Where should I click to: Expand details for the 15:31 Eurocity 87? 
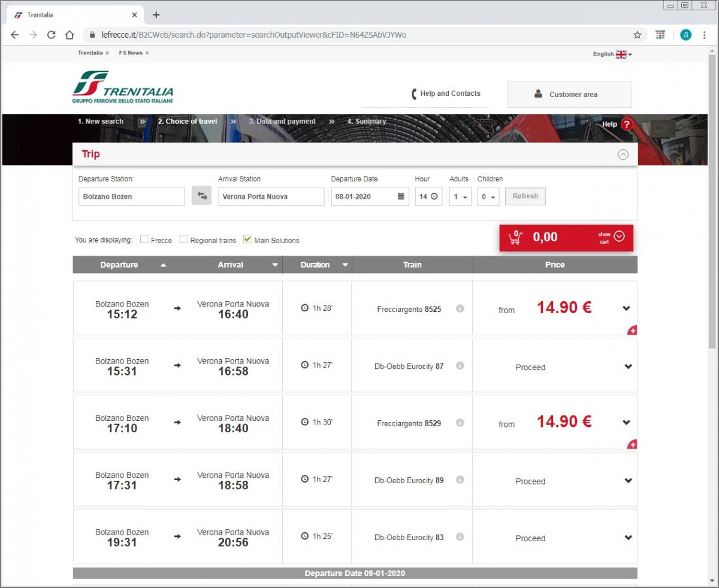click(628, 366)
